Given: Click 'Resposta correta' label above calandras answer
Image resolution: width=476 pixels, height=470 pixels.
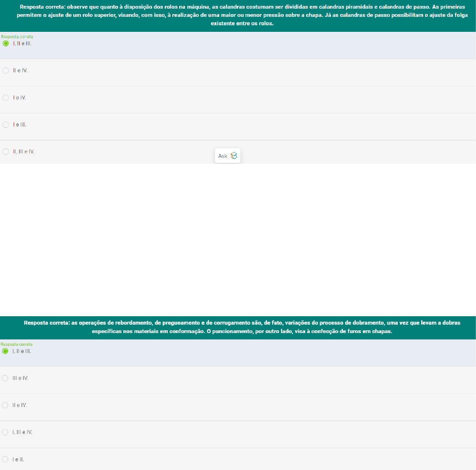Looking at the screenshot, I should pyautogui.click(x=17, y=36).
